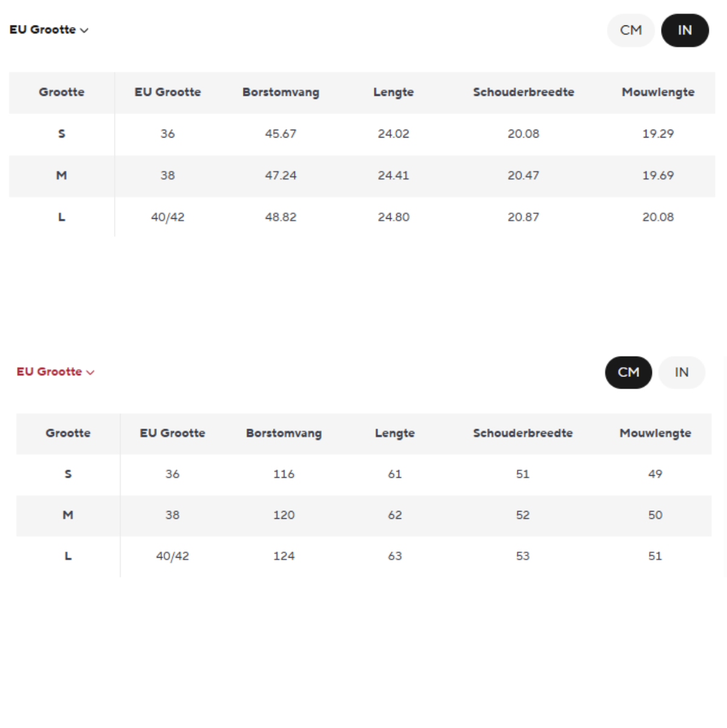Click the Borstomvang header above 45.67
Screen dimensions: 727x728
pos(281,92)
